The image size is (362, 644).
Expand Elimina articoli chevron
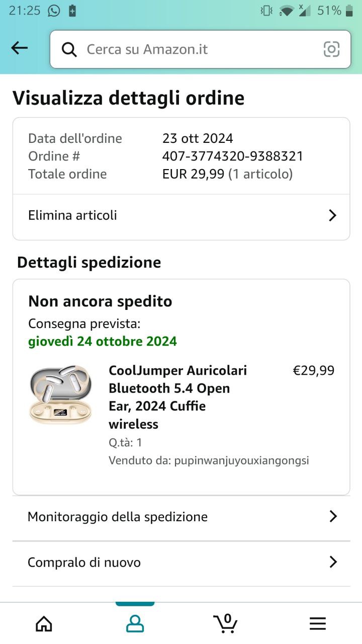tap(332, 216)
